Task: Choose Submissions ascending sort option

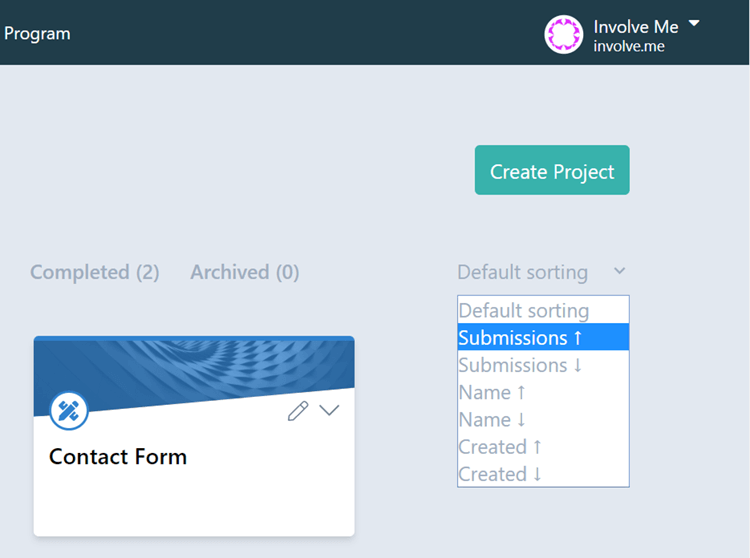Action: tap(543, 337)
